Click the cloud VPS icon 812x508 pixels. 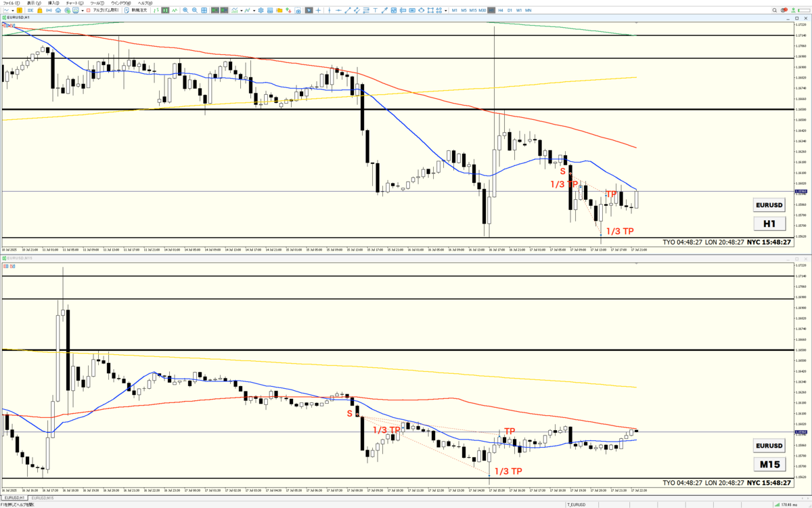[58, 10]
